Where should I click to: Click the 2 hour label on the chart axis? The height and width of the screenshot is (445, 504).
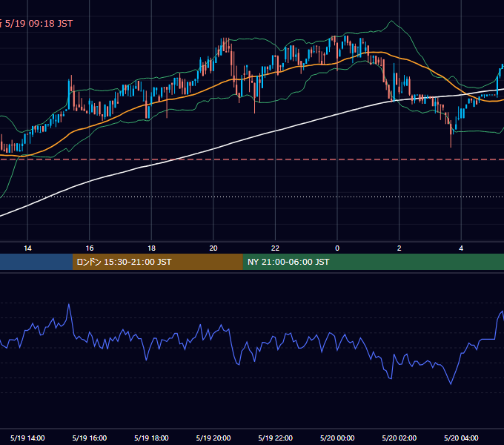tap(399, 248)
